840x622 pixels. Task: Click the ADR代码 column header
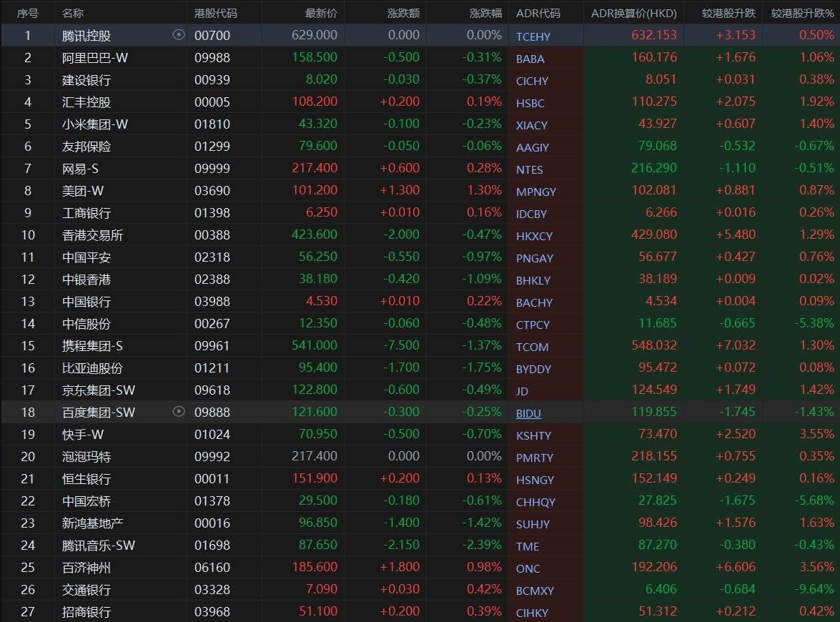pos(538,13)
